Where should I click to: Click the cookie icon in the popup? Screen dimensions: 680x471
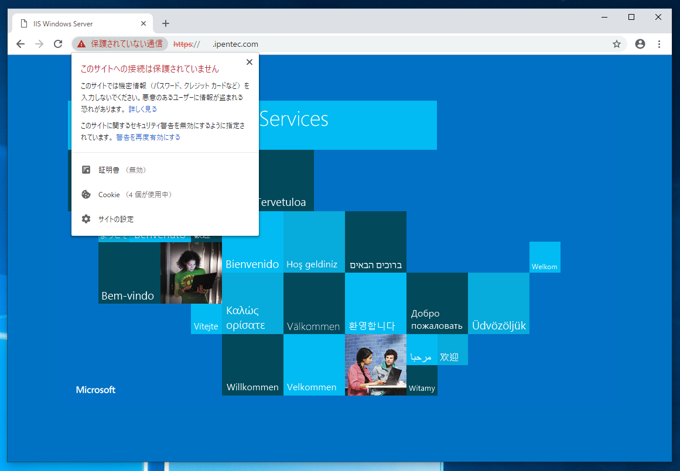[x=86, y=194]
